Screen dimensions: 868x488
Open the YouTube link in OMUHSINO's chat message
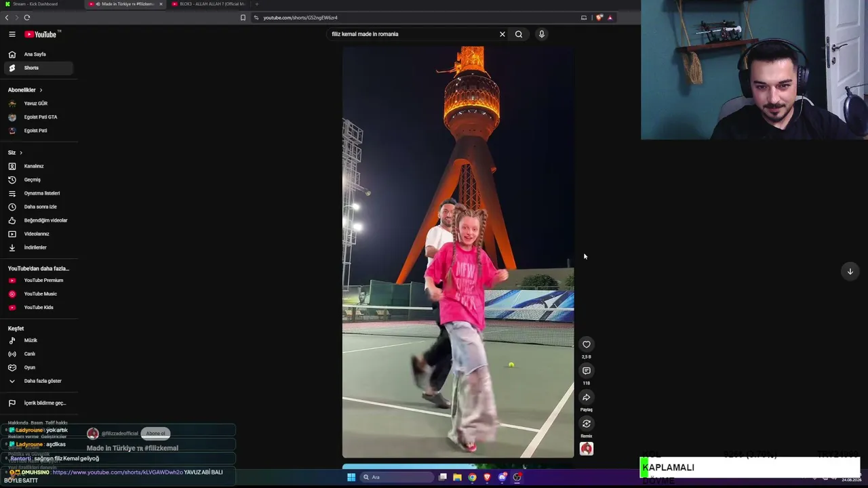(x=118, y=472)
